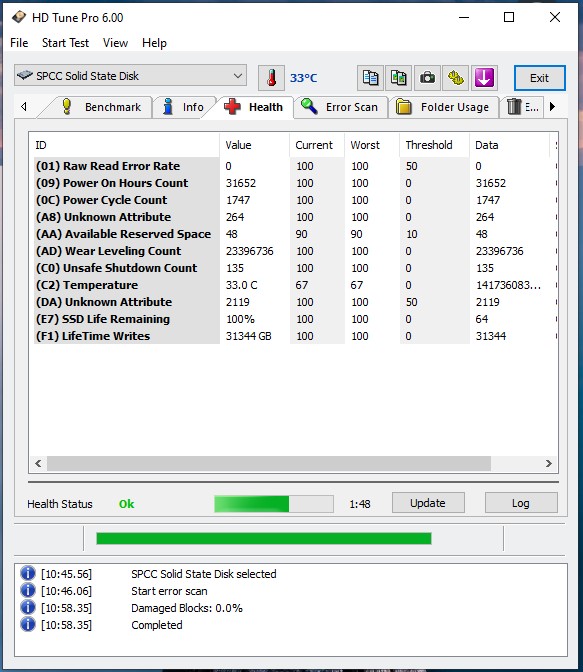The width and height of the screenshot is (583, 672).
Task: Open the options gears icon
Action: (x=455, y=78)
